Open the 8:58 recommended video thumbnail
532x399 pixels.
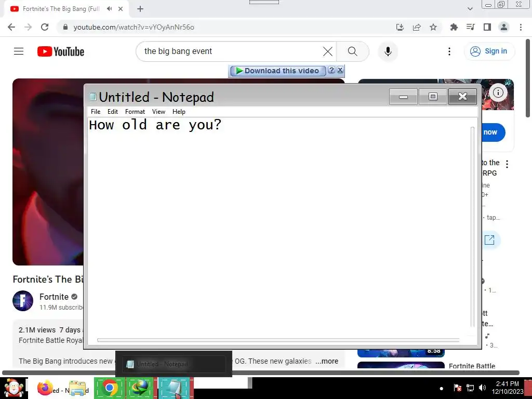(x=401, y=353)
